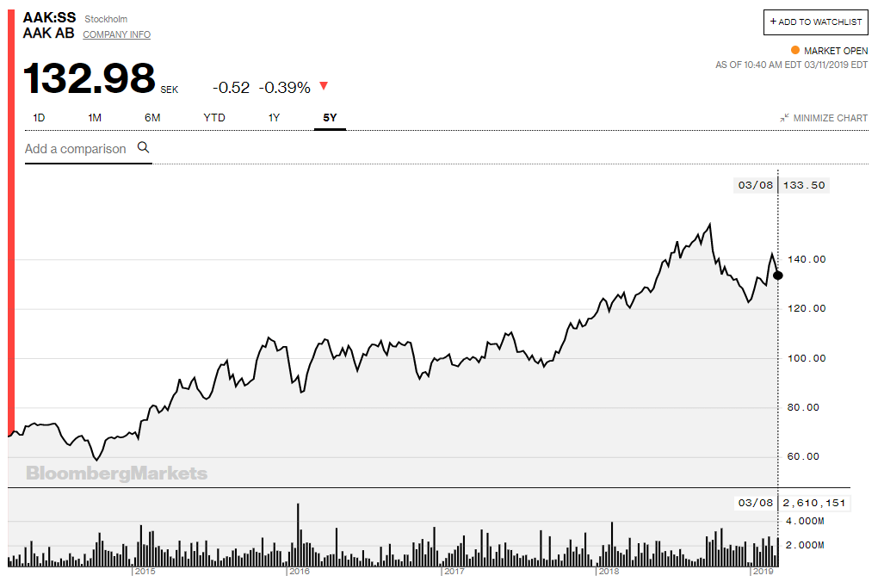This screenshot has width=884, height=588.
Task: Click the 2018 marker on time axis
Action: [609, 572]
